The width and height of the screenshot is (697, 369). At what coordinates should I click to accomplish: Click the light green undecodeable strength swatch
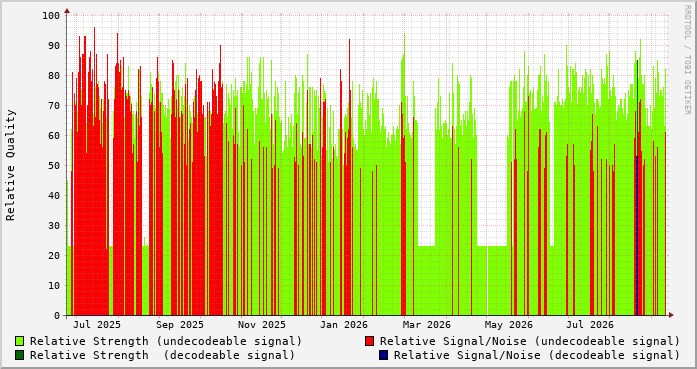coord(20,341)
